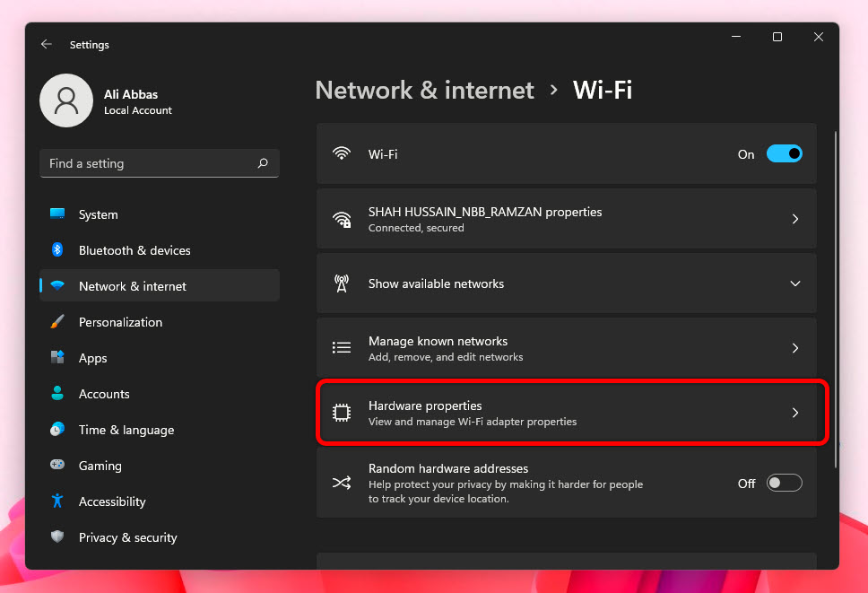Click the Accessibility figure icon
868x593 pixels.
pos(57,501)
